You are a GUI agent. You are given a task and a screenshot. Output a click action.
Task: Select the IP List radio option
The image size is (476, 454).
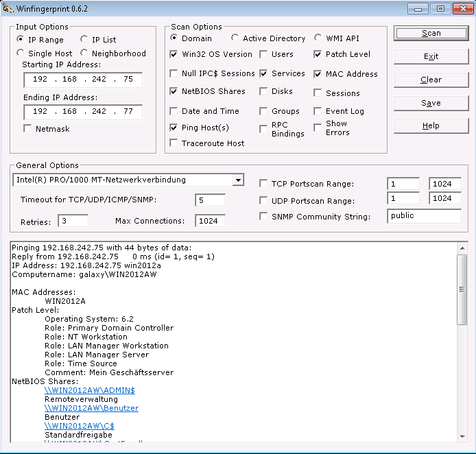coord(85,40)
